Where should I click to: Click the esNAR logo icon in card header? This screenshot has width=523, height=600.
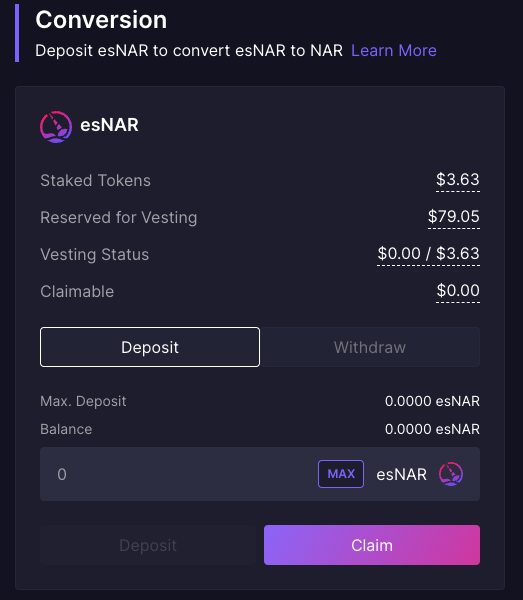pyautogui.click(x=56, y=127)
